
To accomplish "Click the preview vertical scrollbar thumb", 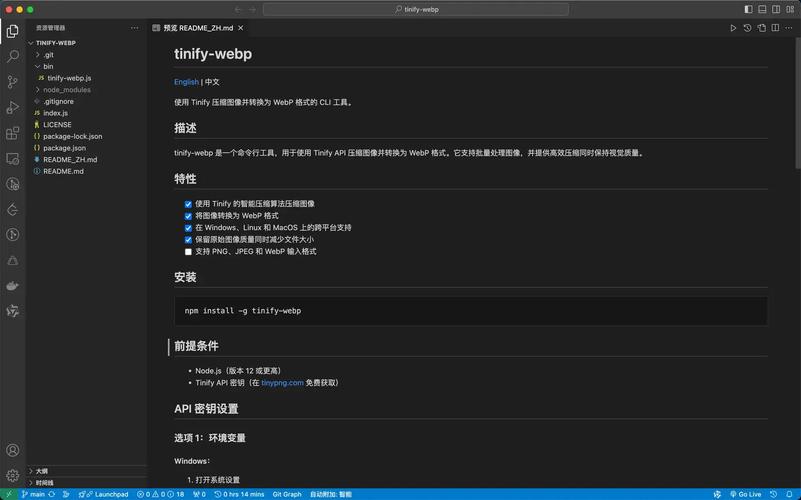I will 798,102.
